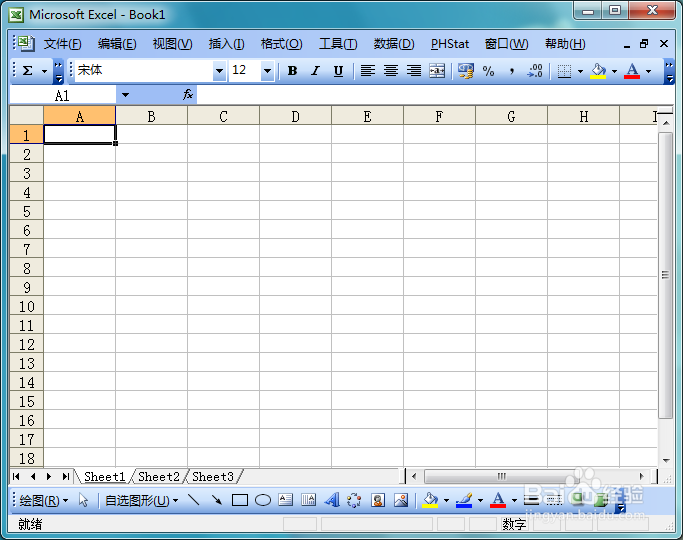Image resolution: width=683 pixels, height=540 pixels.
Task: Apply Percent style format
Action: [488, 71]
